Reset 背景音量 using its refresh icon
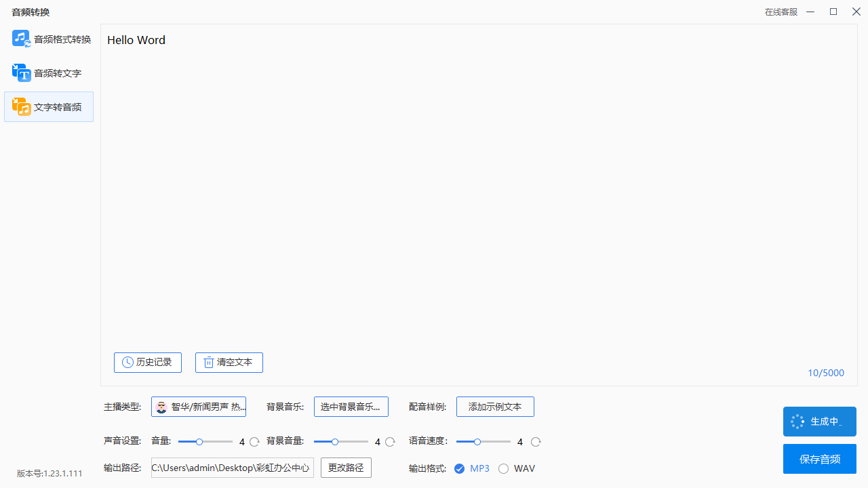 pos(390,441)
